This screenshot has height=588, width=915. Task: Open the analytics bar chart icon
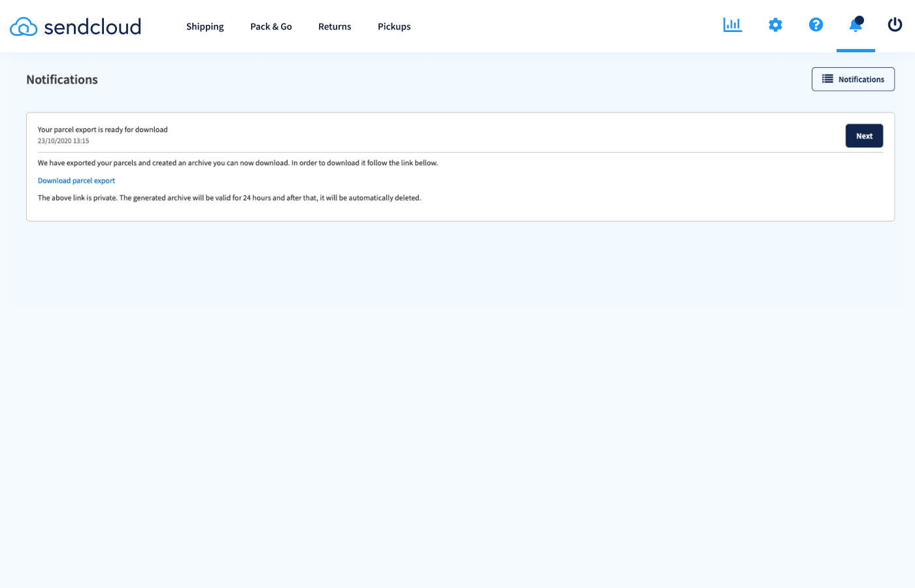[732, 24]
